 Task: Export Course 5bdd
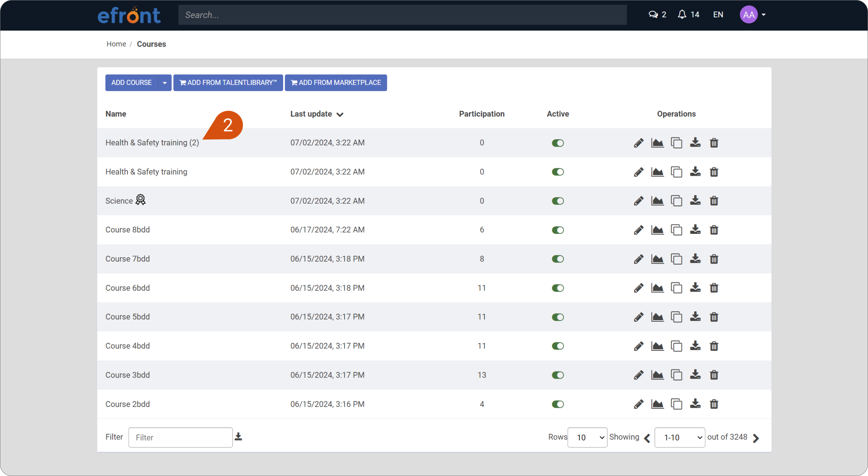click(695, 317)
